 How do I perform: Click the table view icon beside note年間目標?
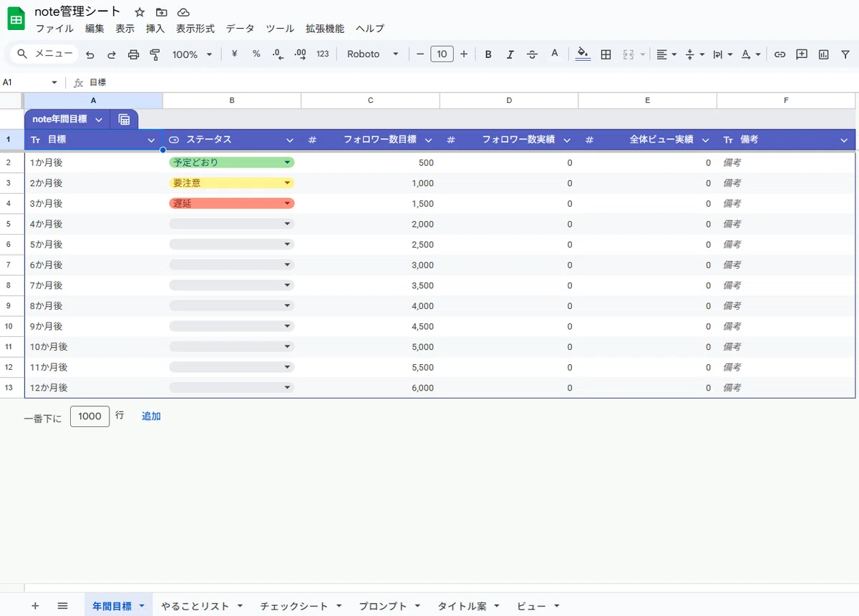[x=124, y=119]
